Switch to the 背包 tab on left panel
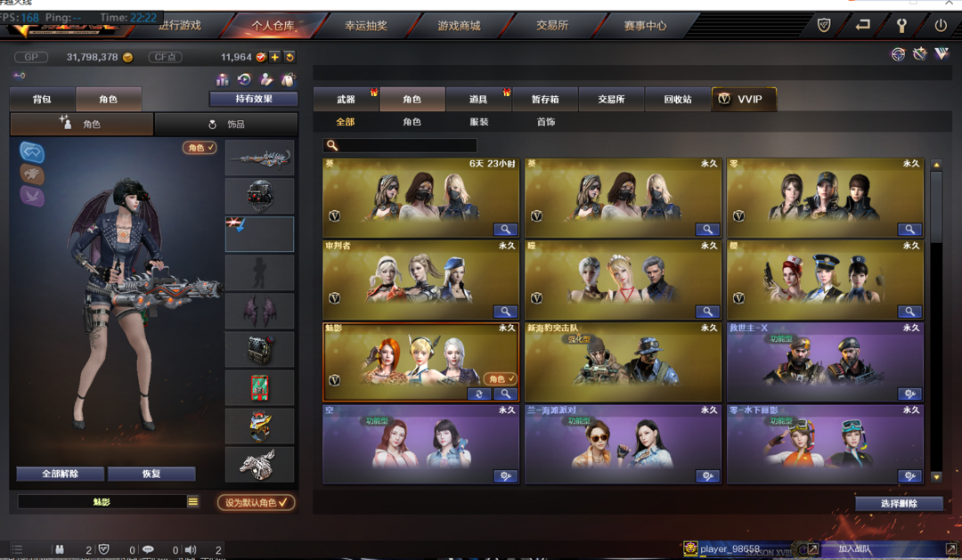 coord(42,100)
